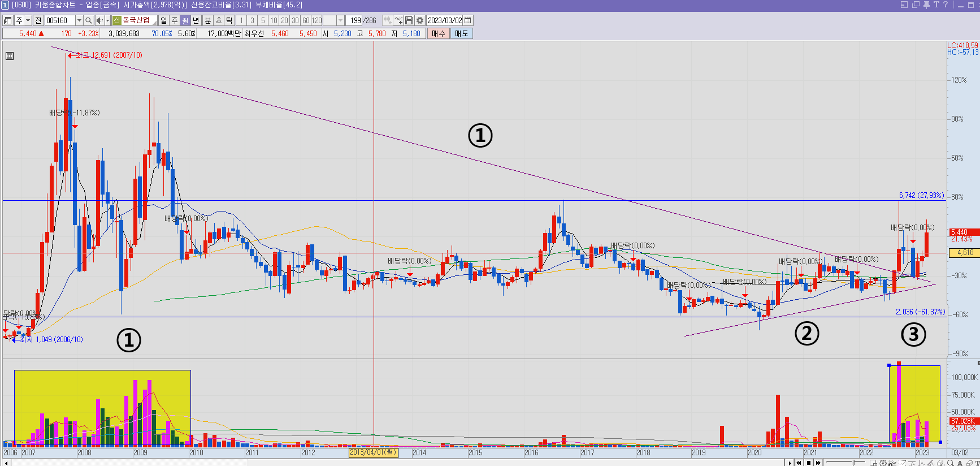The height and width of the screenshot is (466, 980).
Task: Expand the dropdown next to speaker icon
Action: click(x=107, y=20)
